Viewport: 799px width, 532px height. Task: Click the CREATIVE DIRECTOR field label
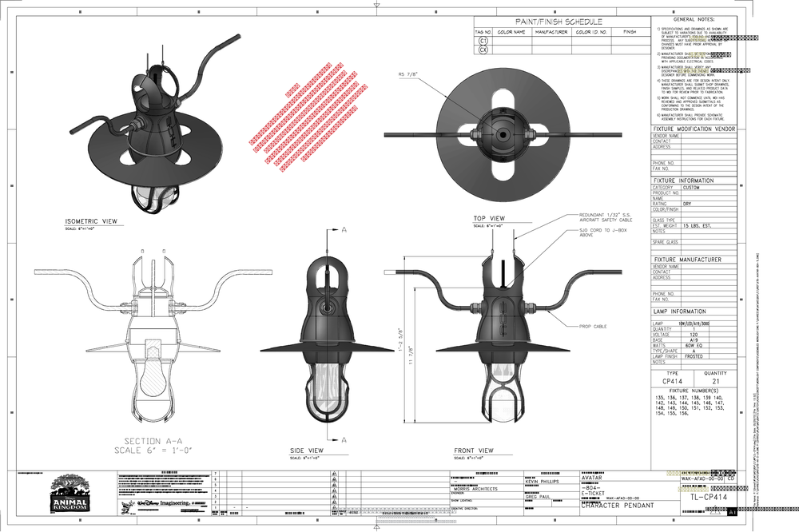point(465,509)
